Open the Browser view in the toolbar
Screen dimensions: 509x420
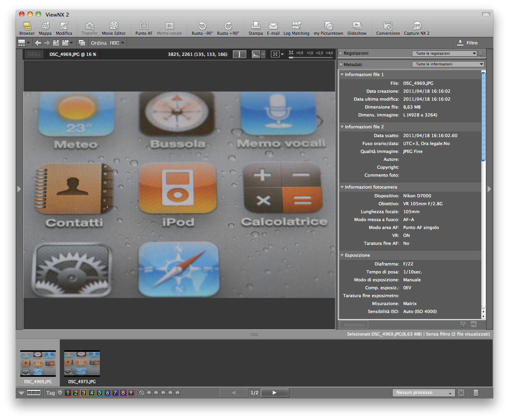point(27,28)
